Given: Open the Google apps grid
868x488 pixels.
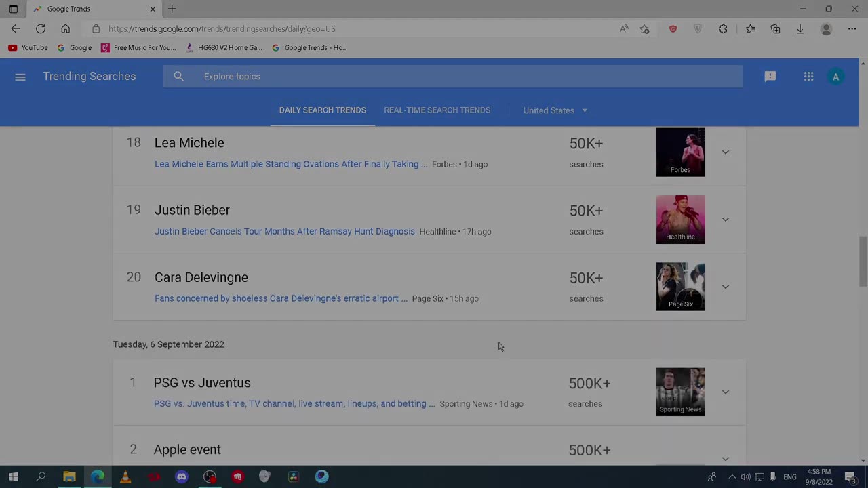Looking at the screenshot, I should (808, 77).
